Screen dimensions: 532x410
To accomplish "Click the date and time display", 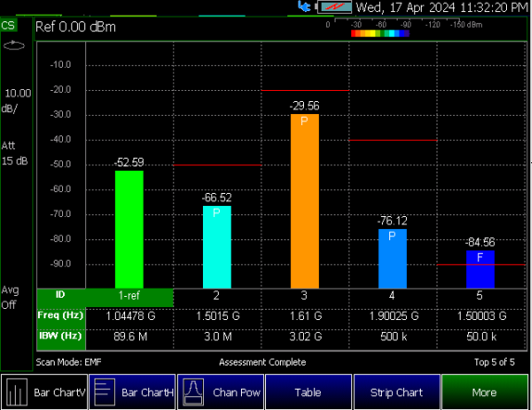I will pos(442,7).
